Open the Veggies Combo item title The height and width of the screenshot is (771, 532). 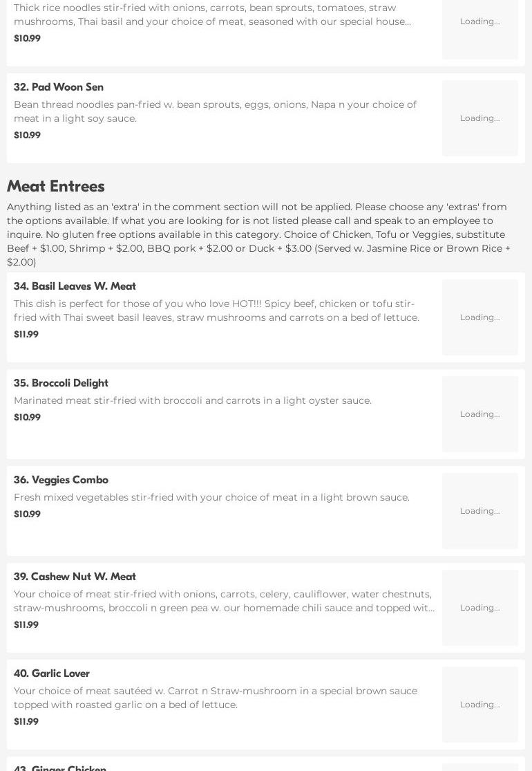61,480
